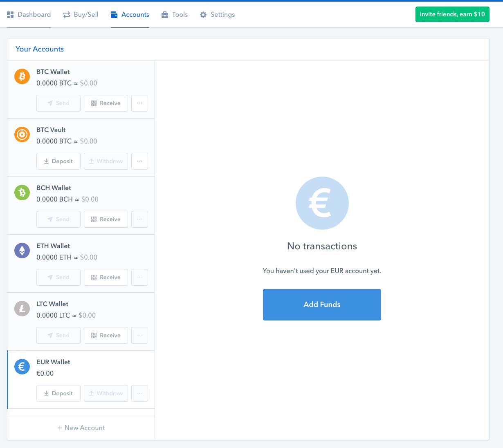Open more options for BTC Wallet
503x448 pixels.
[140, 103]
